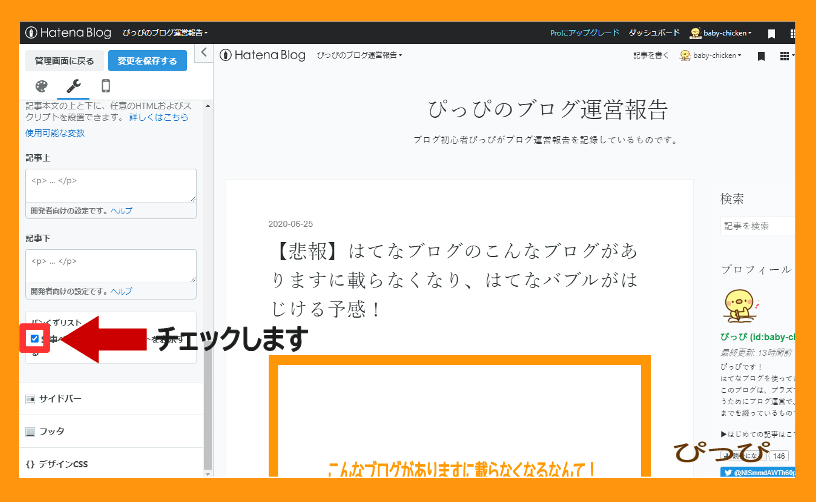Viewport: 816px width, 502px height.
Task: Focus the 記事上 HTML text area
Action: click(111, 186)
